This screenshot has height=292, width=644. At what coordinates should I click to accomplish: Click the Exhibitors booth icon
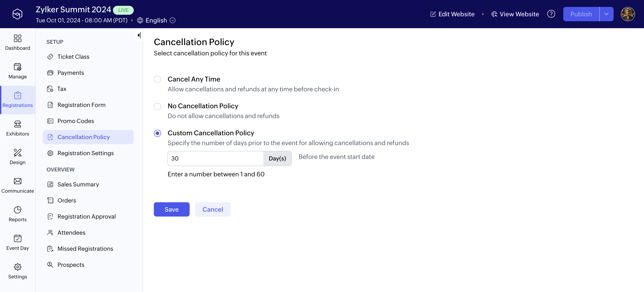pyautogui.click(x=17, y=124)
